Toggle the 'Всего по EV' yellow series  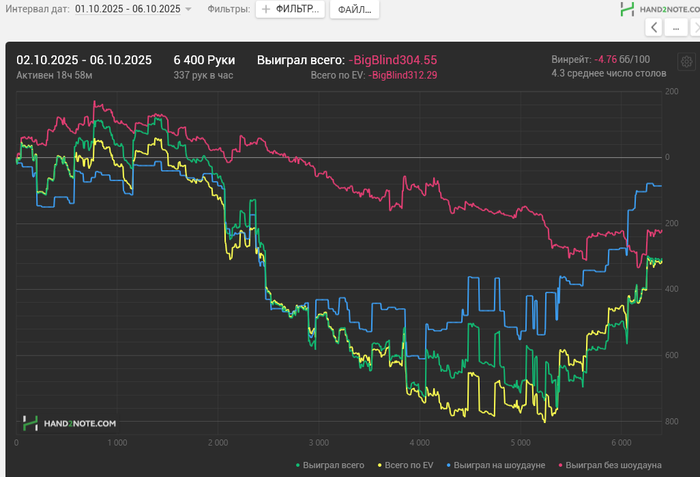click(406, 465)
